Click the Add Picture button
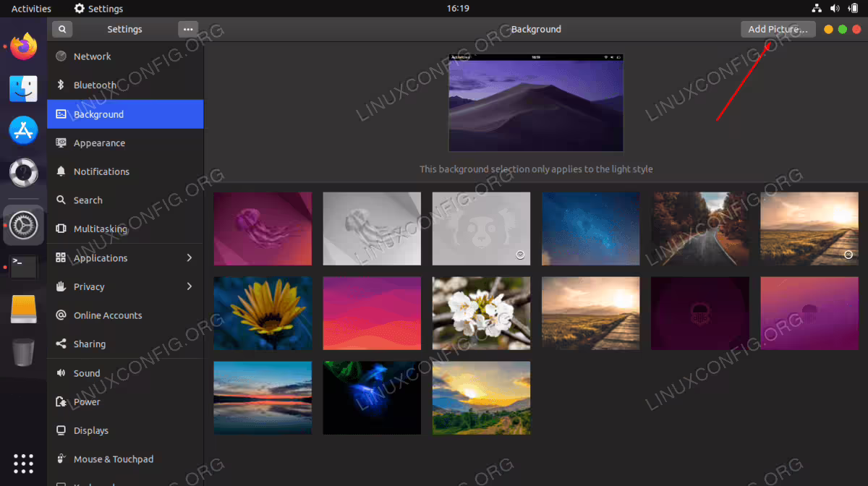Screen dimensions: 868x486 click(x=778, y=29)
